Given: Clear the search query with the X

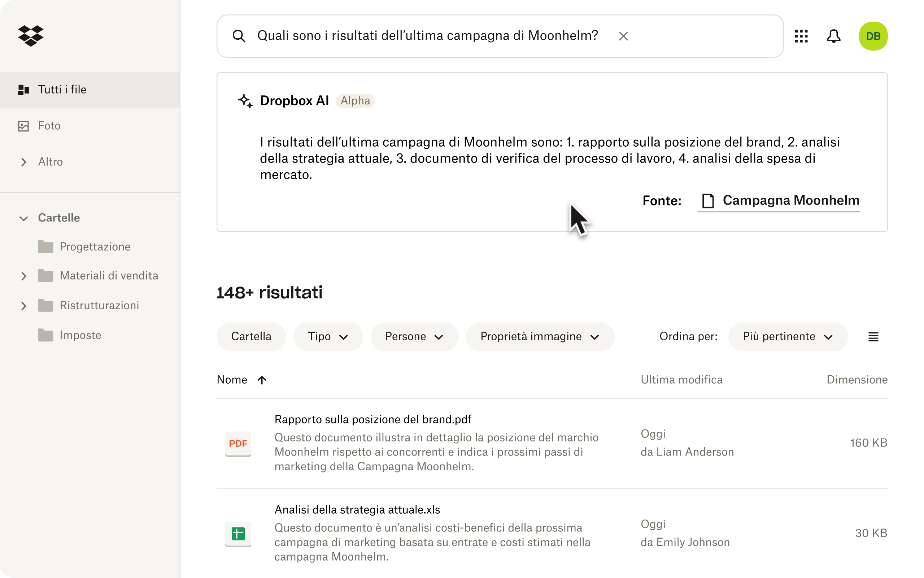Looking at the screenshot, I should [623, 36].
